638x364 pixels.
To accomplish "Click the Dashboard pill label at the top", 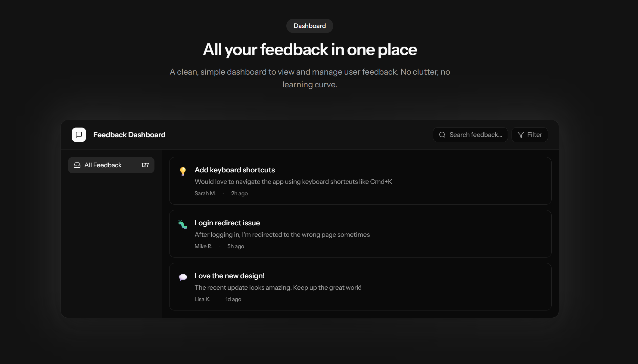I will point(309,26).
